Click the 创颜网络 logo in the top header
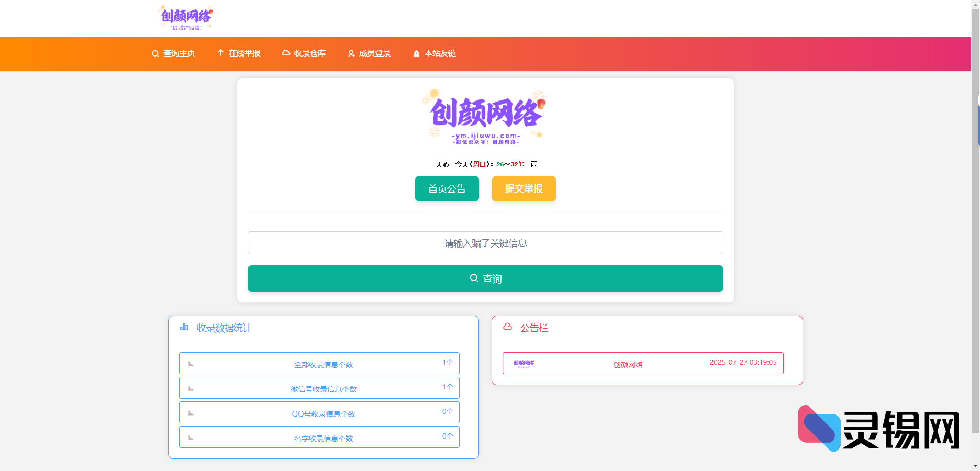Viewport: 980px width, 471px height. tap(186, 18)
